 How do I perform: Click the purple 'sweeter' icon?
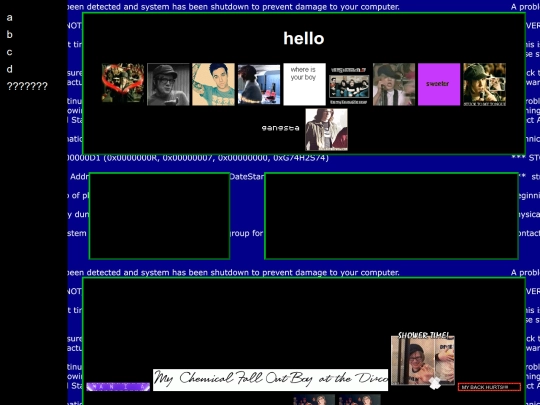tap(439, 84)
